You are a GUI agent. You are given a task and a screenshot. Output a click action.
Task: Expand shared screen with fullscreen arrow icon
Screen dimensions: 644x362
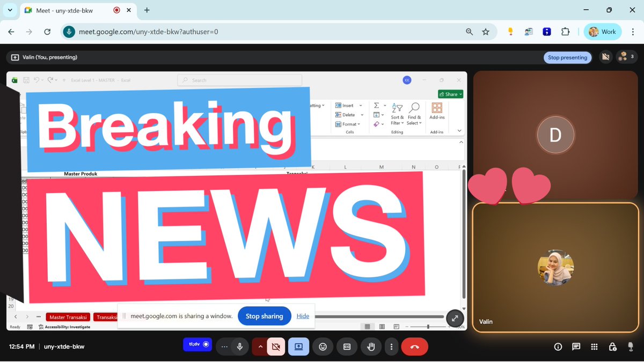click(x=455, y=319)
